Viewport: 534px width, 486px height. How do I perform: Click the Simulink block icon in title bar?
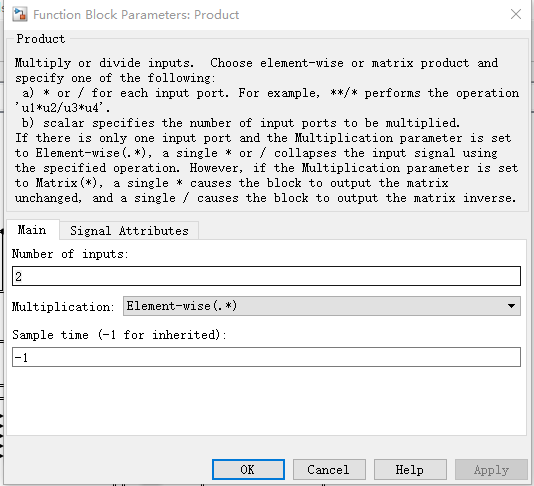19,14
